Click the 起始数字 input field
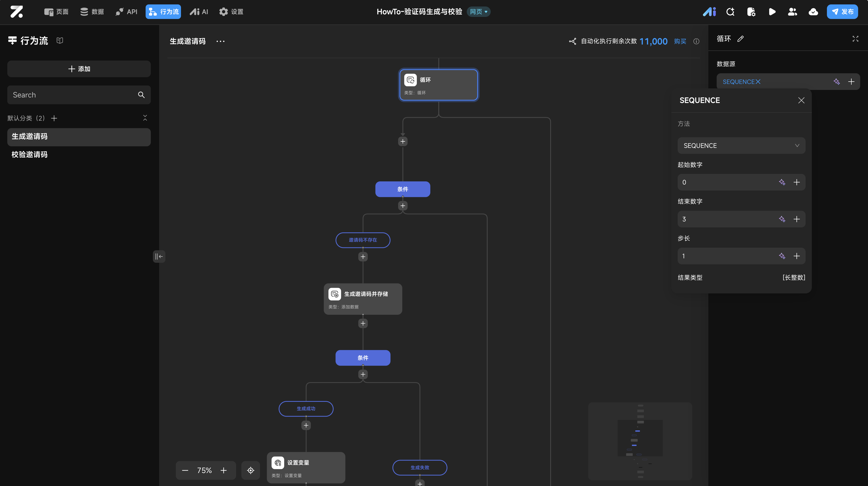The width and height of the screenshot is (868, 486). tap(724, 182)
